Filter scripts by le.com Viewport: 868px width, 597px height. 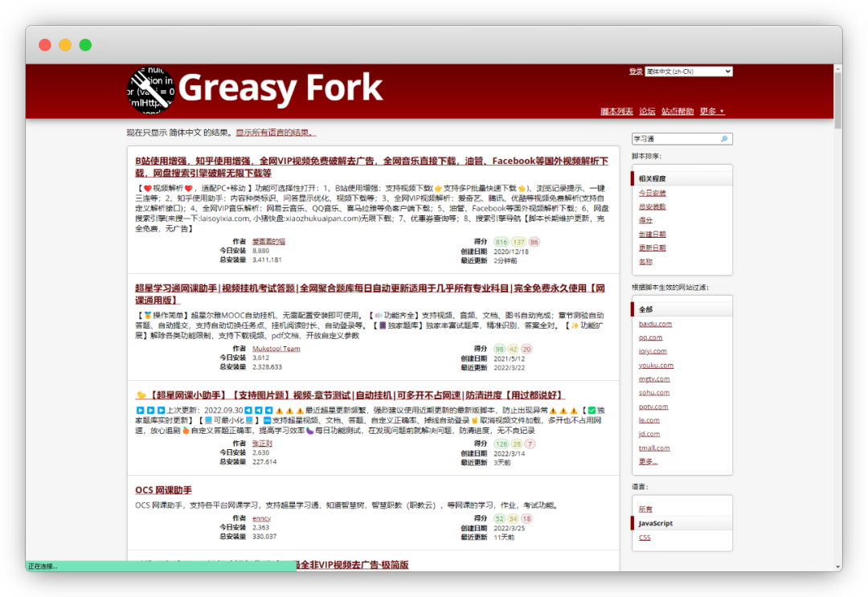(x=649, y=420)
